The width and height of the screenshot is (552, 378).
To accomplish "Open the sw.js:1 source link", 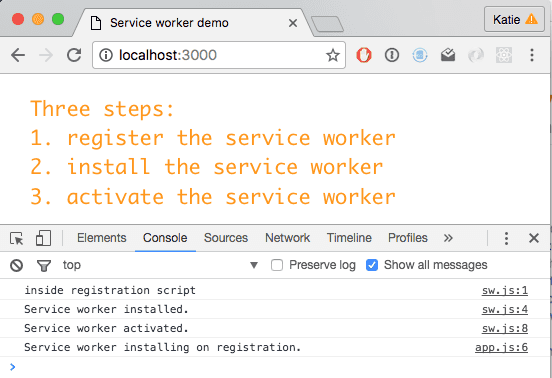I will [504, 291].
